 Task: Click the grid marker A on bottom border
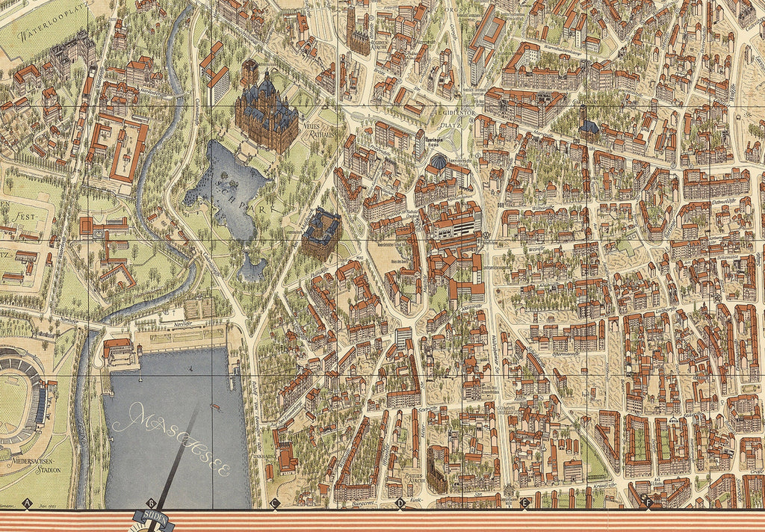(28, 504)
